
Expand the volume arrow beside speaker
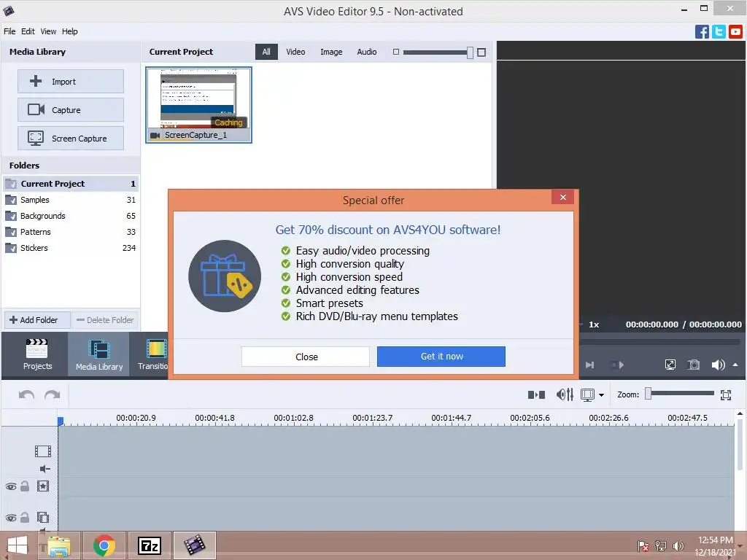click(735, 365)
